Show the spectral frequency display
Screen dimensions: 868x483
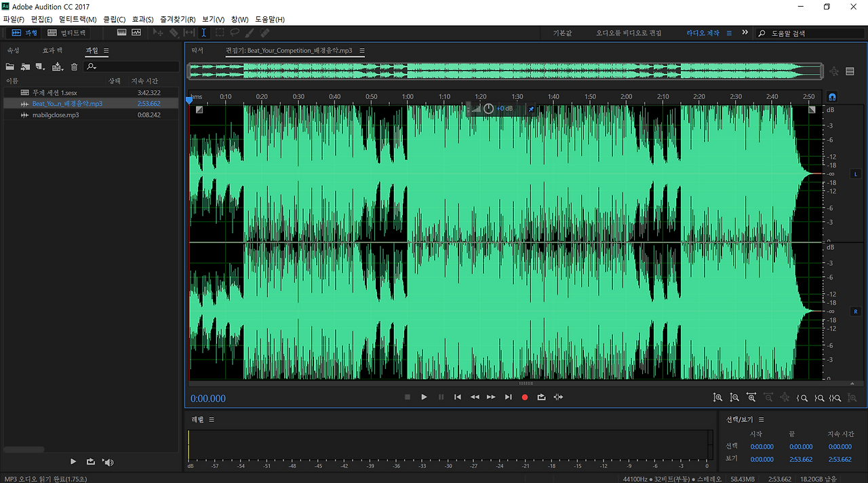click(x=122, y=32)
